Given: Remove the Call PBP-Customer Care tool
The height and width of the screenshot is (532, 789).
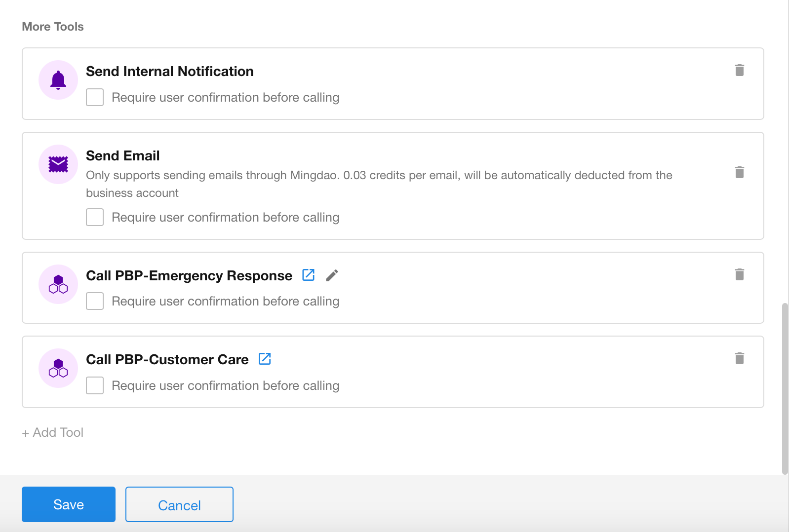Looking at the screenshot, I should pyautogui.click(x=739, y=359).
